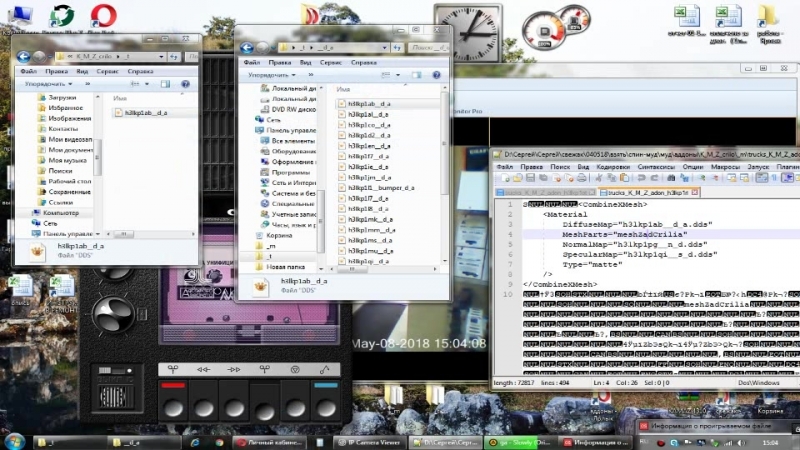Open address bar dropdown in left K_M_Z_crilo Explorer

(x=161, y=56)
